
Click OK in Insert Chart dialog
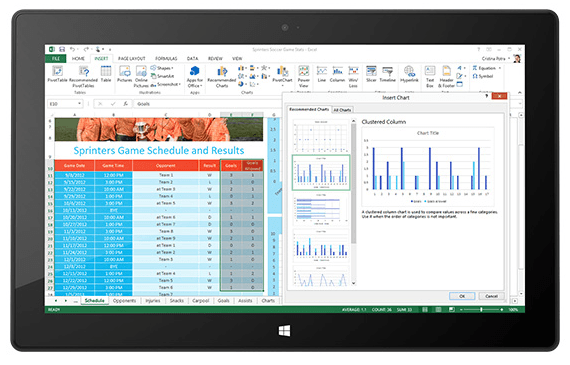[462, 296]
